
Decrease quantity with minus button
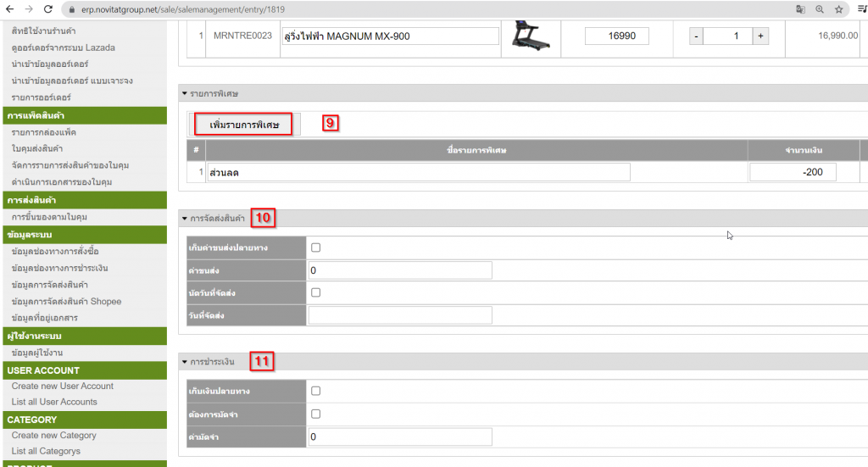click(696, 36)
